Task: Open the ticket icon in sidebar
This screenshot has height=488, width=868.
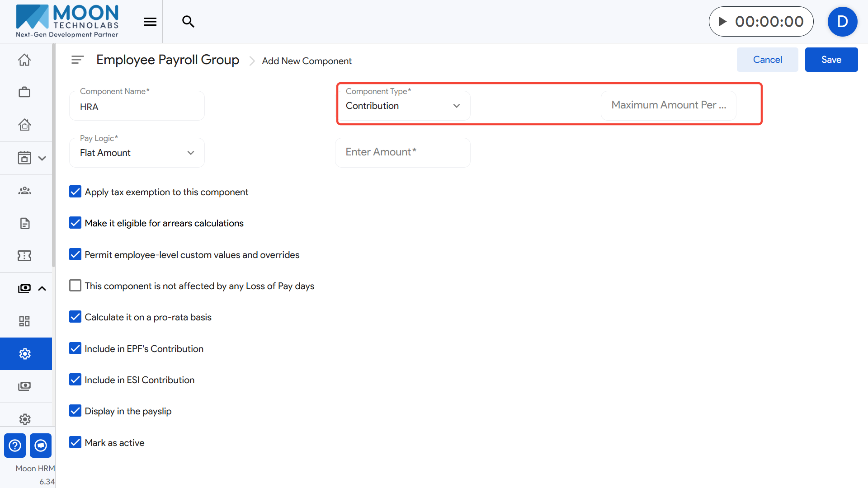Action: (x=24, y=256)
